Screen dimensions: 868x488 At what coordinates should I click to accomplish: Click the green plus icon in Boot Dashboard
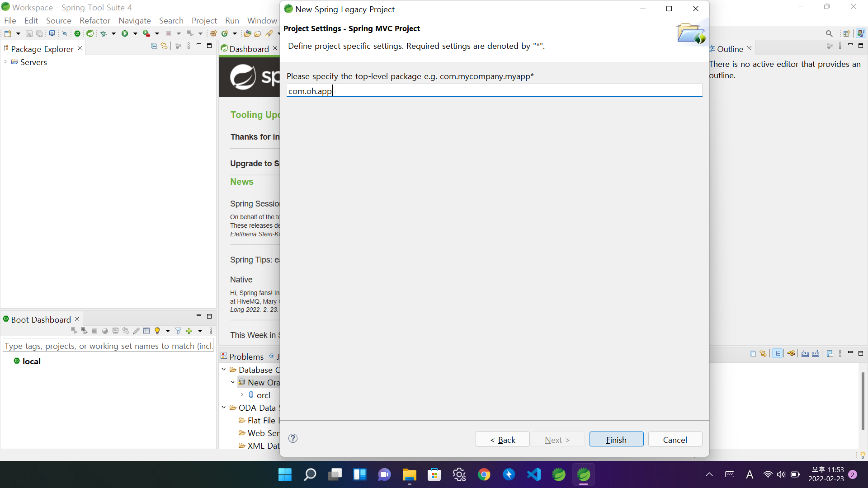tap(189, 331)
